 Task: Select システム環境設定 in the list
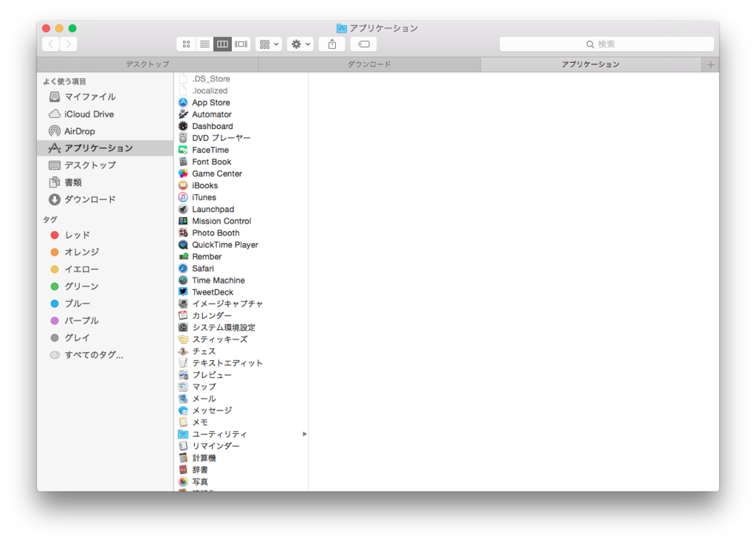[x=241, y=328]
